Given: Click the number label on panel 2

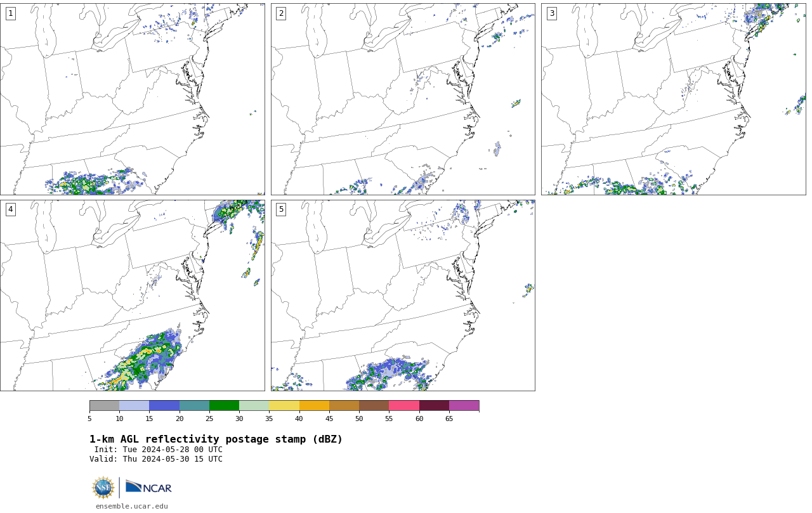Looking at the screenshot, I should pyautogui.click(x=281, y=13).
